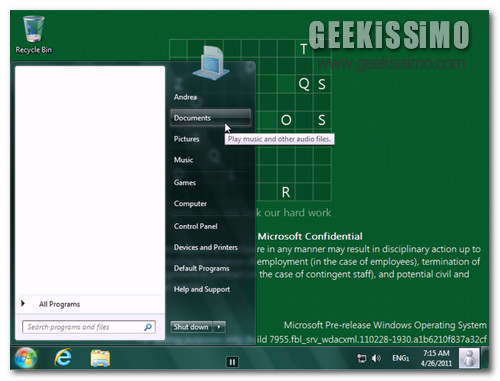This screenshot has width=500, height=381.
Task: Click the user tile on the taskbar
Action: (469, 358)
